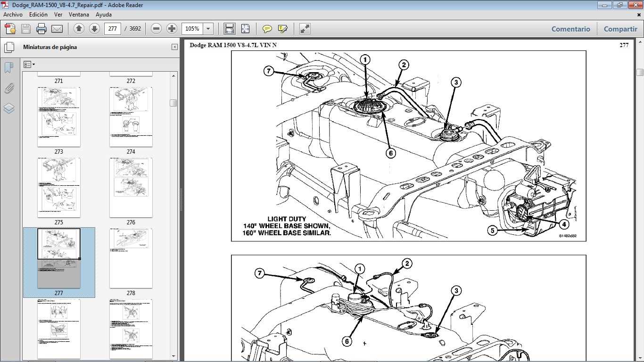
Task: Open thumbnail options dropdown menu
Action: 29,65
